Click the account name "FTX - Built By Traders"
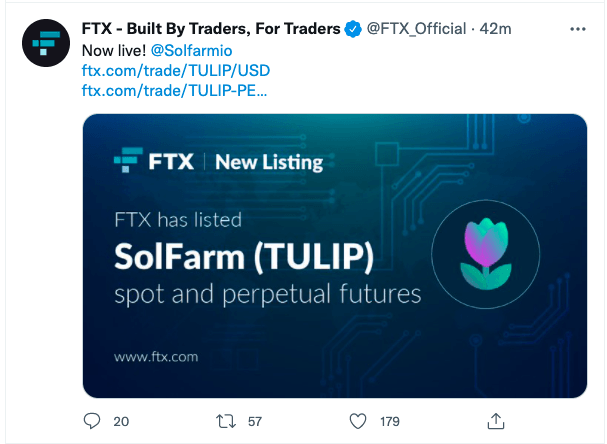The width and height of the screenshot is (607, 444). pyautogui.click(x=210, y=29)
